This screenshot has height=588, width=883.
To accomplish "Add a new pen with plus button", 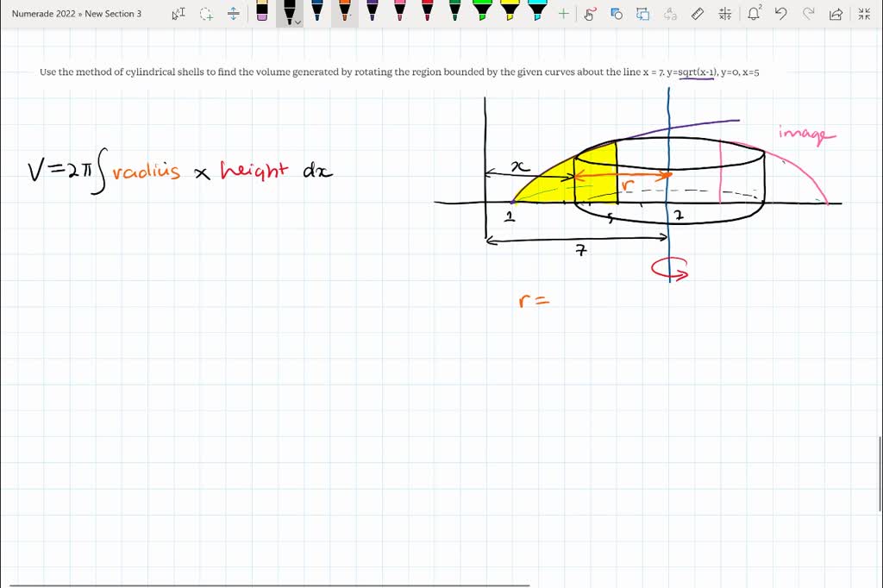I will coord(564,14).
